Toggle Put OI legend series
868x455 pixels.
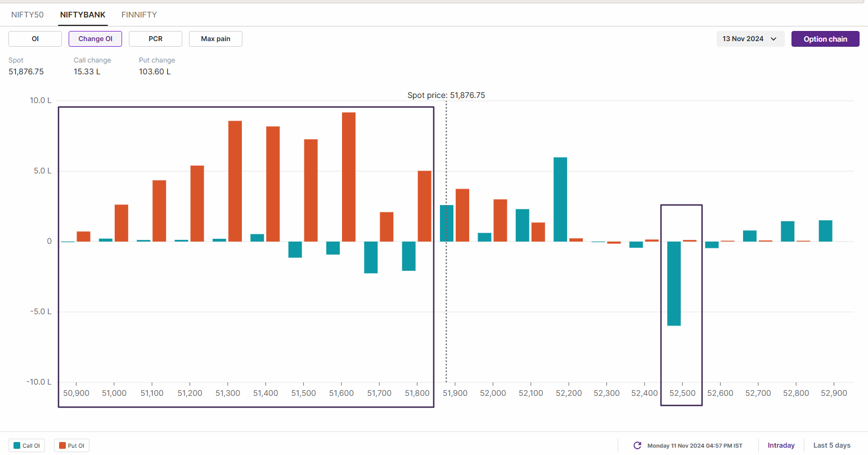click(71, 445)
